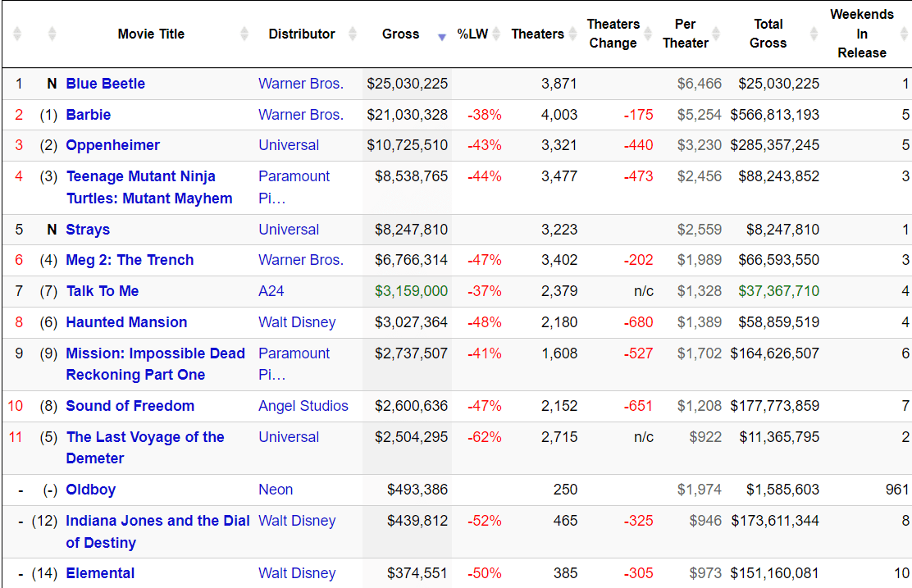Click the Theaters Change column header
The height and width of the screenshot is (588, 912).
(613, 34)
